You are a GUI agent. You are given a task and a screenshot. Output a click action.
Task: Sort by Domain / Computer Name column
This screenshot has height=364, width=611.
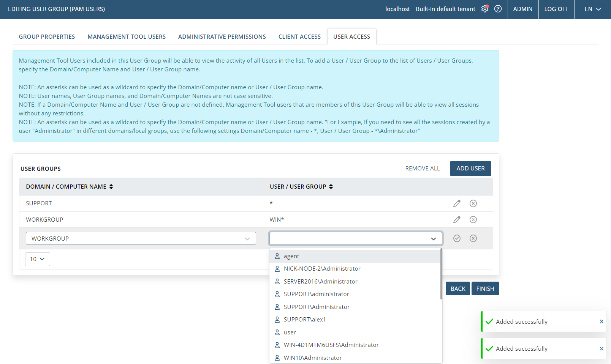pos(111,187)
